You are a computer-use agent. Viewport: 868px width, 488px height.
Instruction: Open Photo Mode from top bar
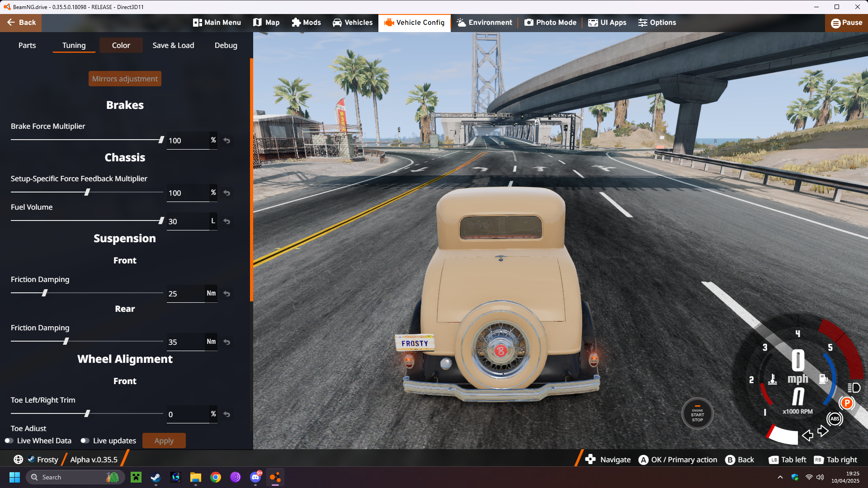[550, 23]
